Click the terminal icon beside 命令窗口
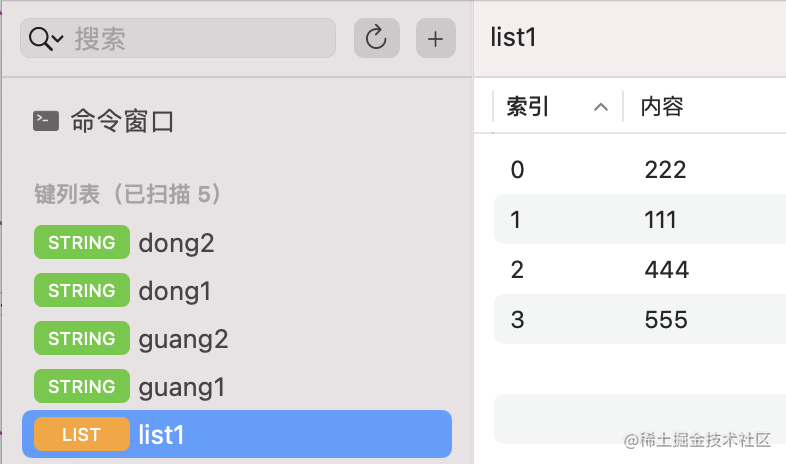Viewport: 786px width, 464px height. [x=46, y=121]
